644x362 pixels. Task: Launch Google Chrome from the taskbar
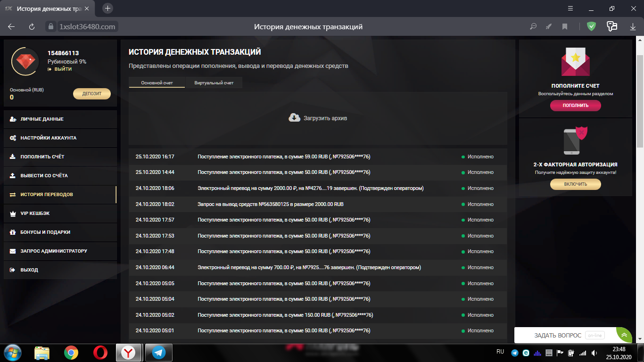pos(71,353)
